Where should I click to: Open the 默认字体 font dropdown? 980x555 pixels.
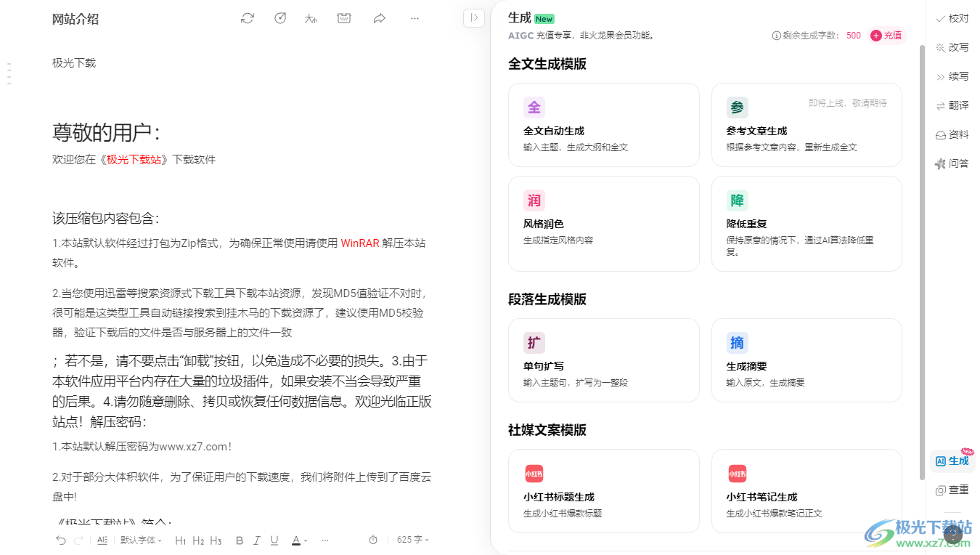tap(141, 540)
